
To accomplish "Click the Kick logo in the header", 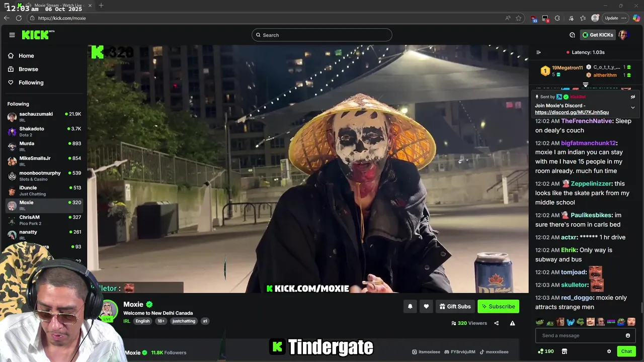I will pyautogui.click(x=38, y=35).
